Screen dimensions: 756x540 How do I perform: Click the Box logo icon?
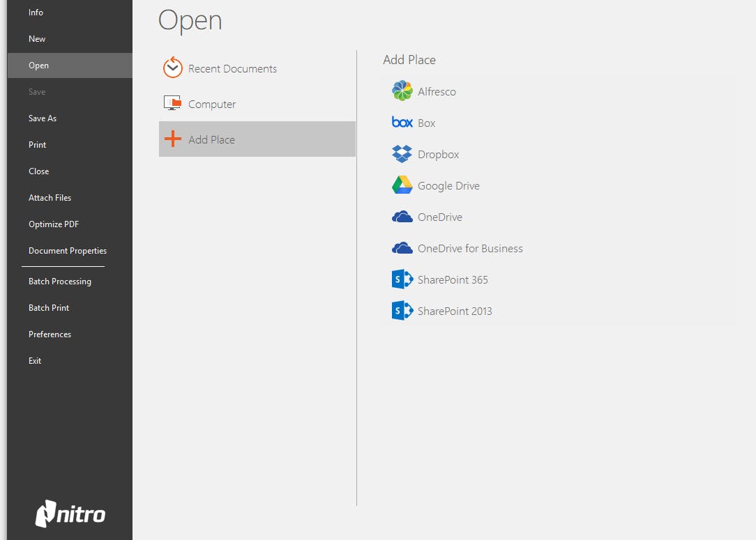click(402, 123)
